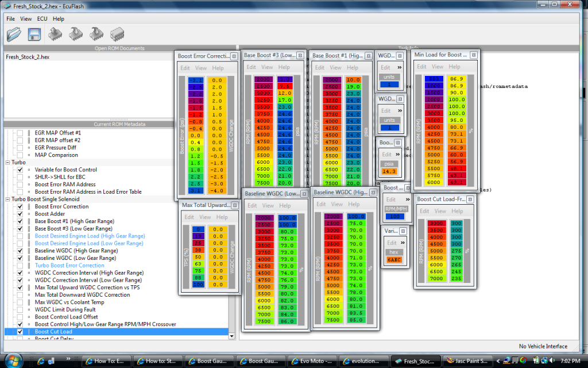
Task: Select Turbo Boost Error Correction blue entry
Action: [69, 266]
